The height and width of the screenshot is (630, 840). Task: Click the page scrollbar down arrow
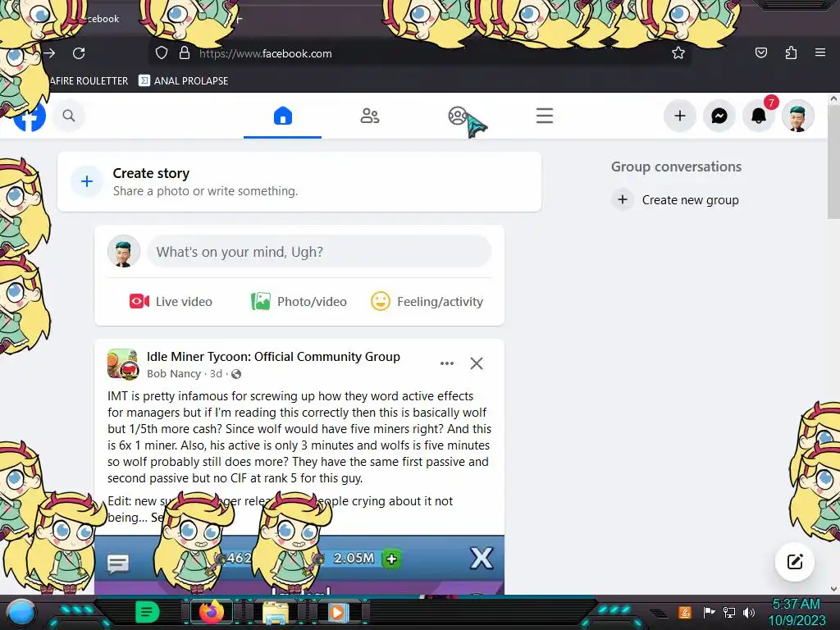[x=833, y=589]
